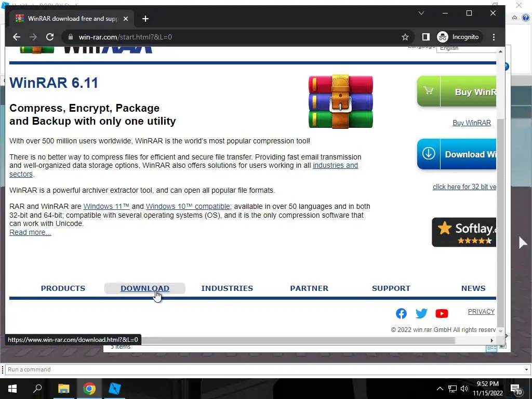Viewport: 532px width, 399px height.
Task: Close the WinRAR download tab
Action: pyautogui.click(x=126, y=19)
